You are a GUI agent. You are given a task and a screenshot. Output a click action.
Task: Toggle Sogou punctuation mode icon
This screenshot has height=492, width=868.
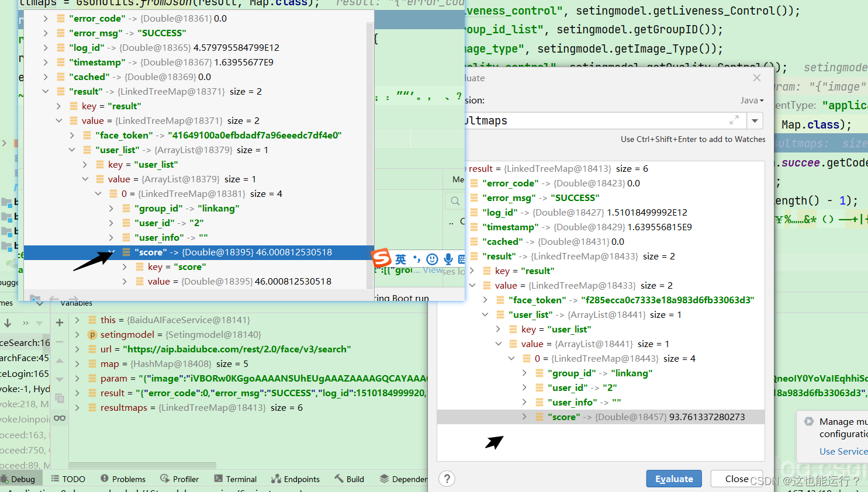point(416,259)
